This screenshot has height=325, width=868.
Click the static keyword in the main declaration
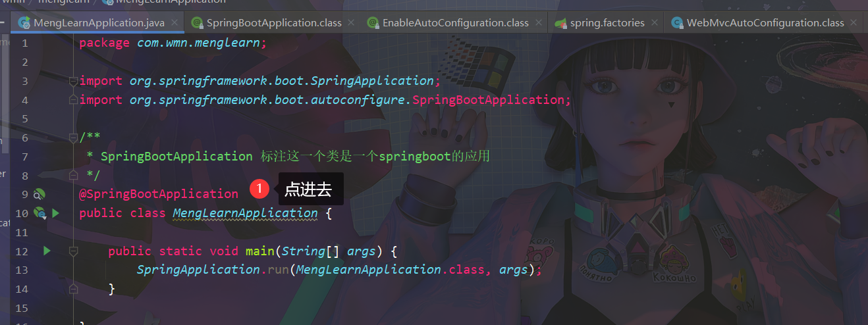tap(180, 251)
